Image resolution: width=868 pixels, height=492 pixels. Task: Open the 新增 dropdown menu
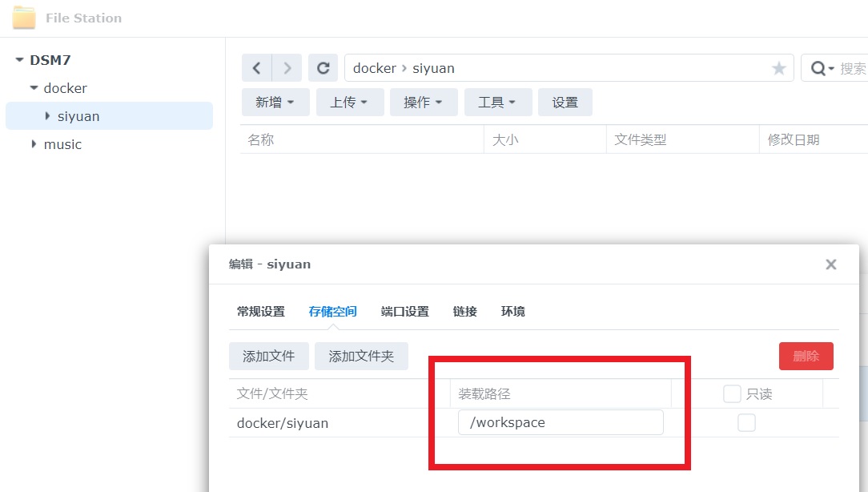point(275,103)
